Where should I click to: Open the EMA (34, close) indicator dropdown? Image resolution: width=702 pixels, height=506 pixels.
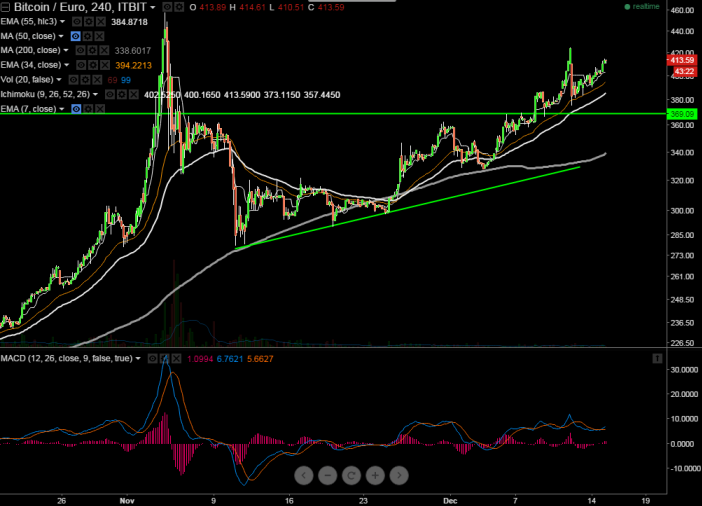(x=67, y=65)
